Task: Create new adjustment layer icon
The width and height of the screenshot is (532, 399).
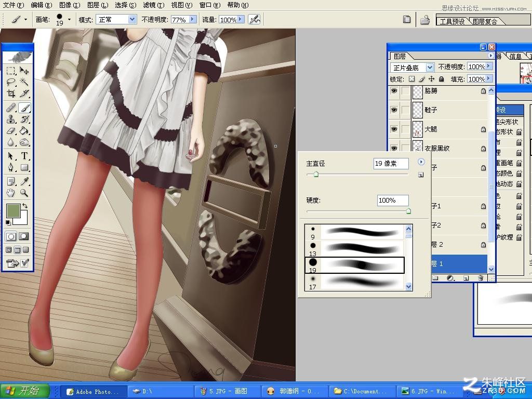Action: [x=450, y=278]
